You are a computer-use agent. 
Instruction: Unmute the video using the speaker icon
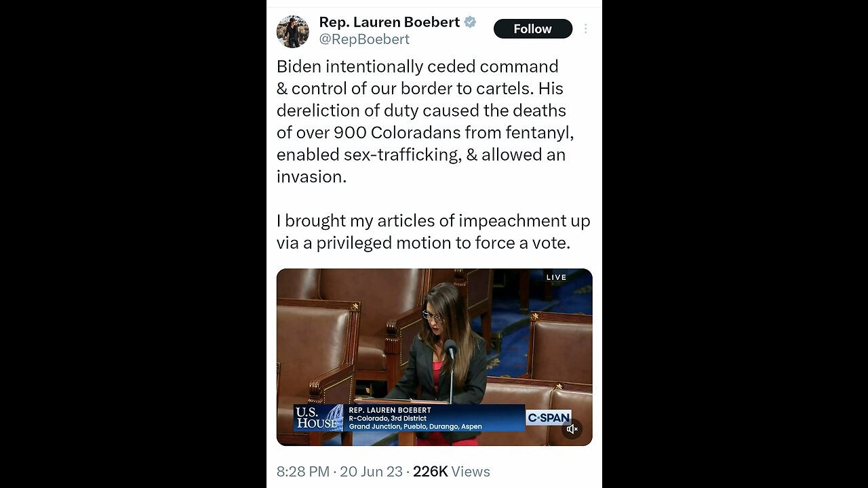pos(572,428)
